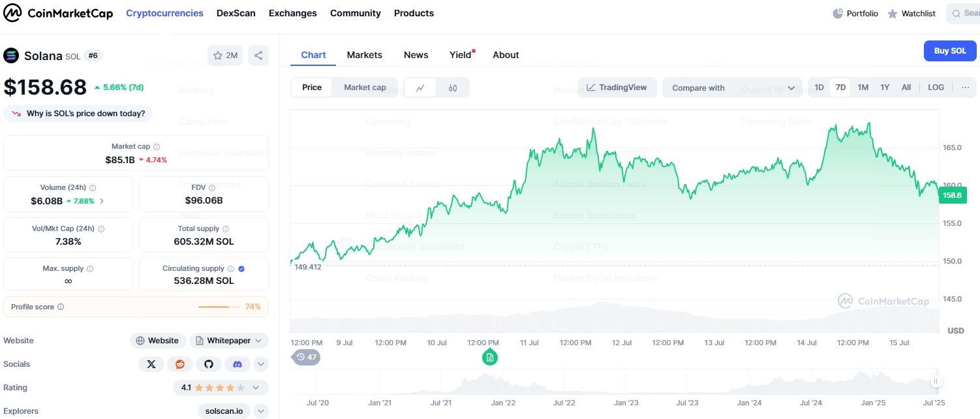Switch to line chart view icon
The image size is (980, 419).
(x=421, y=87)
